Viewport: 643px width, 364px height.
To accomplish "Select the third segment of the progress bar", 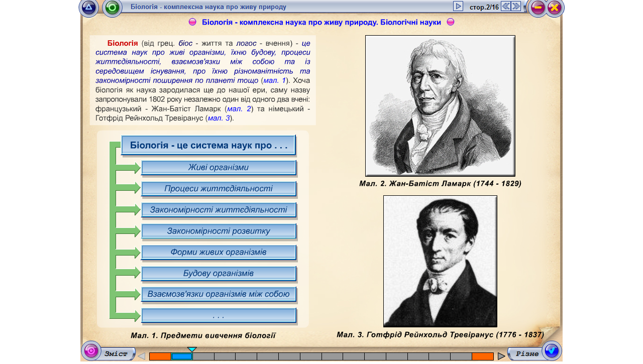I will point(203,356).
